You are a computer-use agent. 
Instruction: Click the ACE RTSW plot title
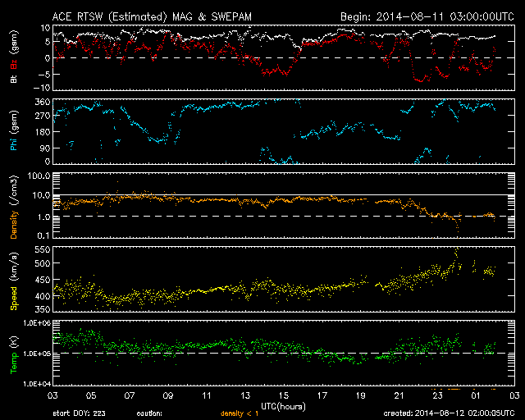pyautogui.click(x=152, y=16)
